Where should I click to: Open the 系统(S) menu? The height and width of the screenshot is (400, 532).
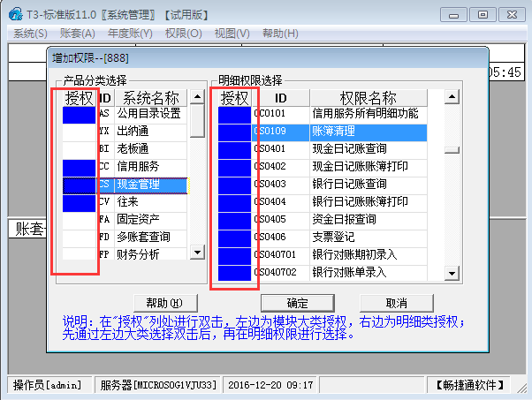[31, 33]
